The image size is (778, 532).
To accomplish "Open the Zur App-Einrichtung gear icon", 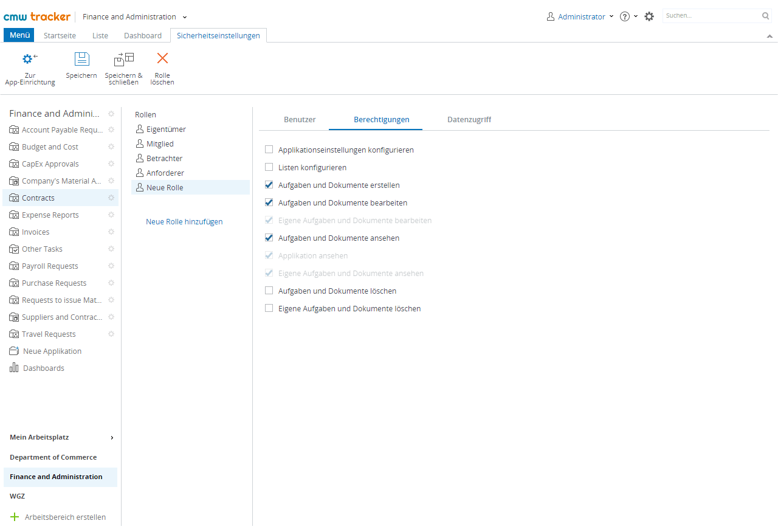I will click(x=30, y=58).
